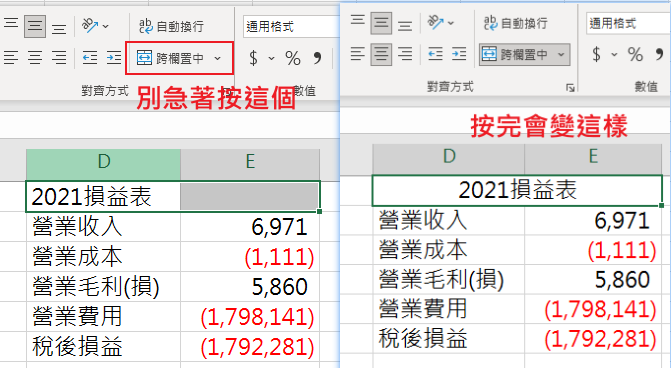
Task: Select 營業成本 cell in right screenshot
Action: (x=449, y=249)
